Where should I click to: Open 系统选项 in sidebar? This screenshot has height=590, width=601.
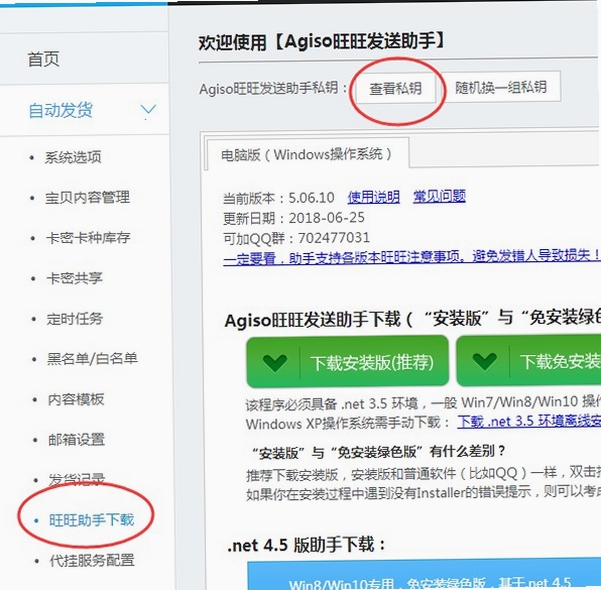(73, 157)
